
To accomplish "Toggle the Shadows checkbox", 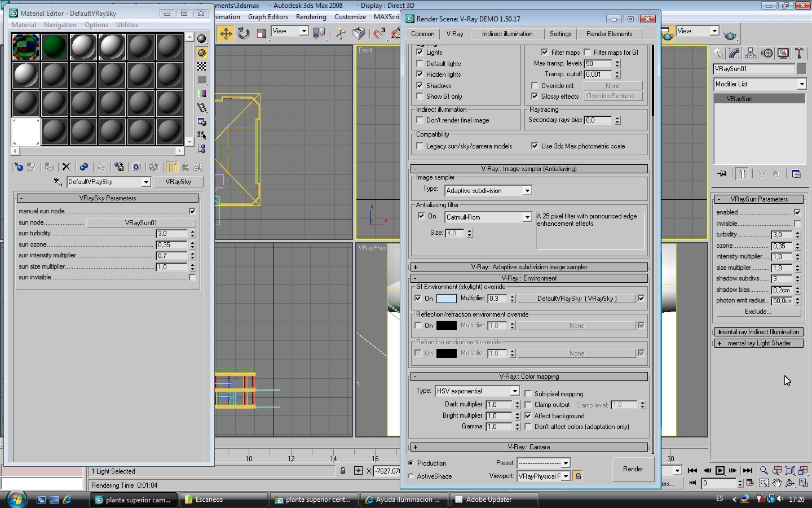I will tap(420, 85).
